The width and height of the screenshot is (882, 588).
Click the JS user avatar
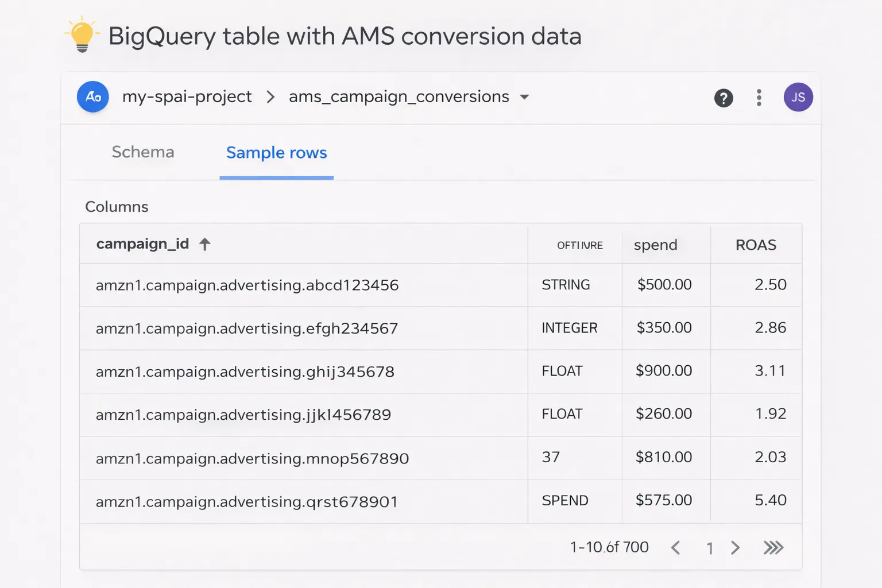(x=798, y=97)
